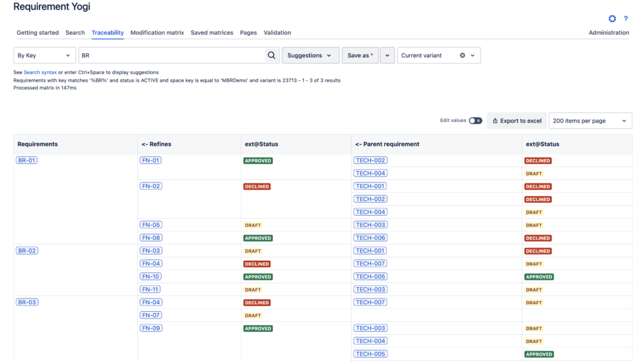
Task: Click the help question mark icon
Action: click(626, 19)
